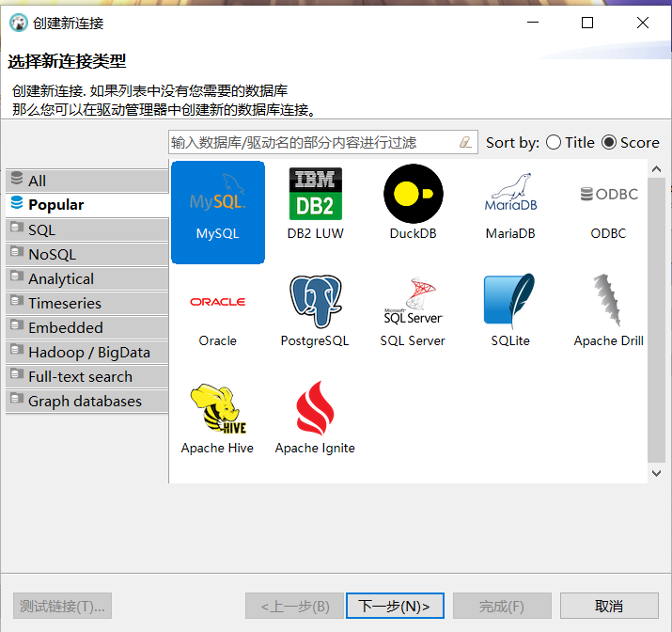Minimize the 创建新连接 dialog
Screen dimensions: 672x632
533,23
